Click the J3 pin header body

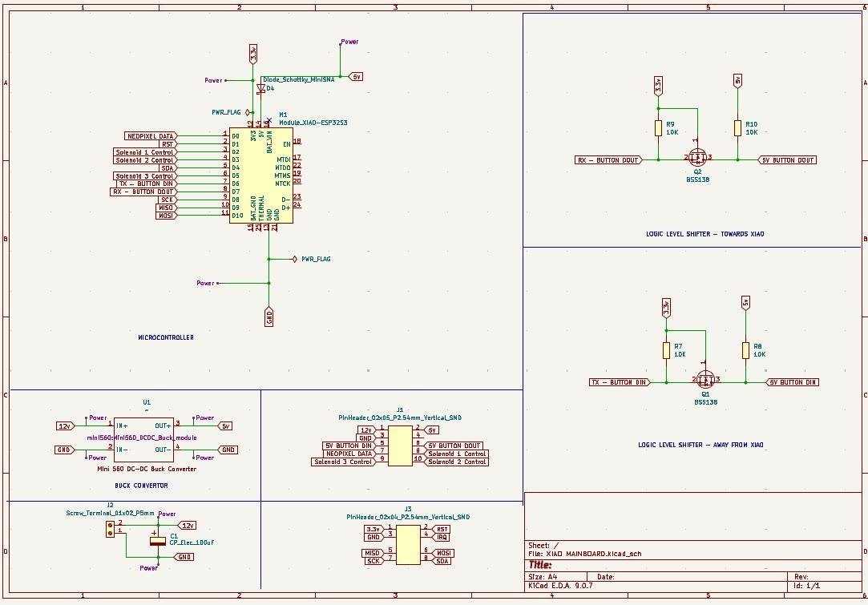(x=408, y=545)
